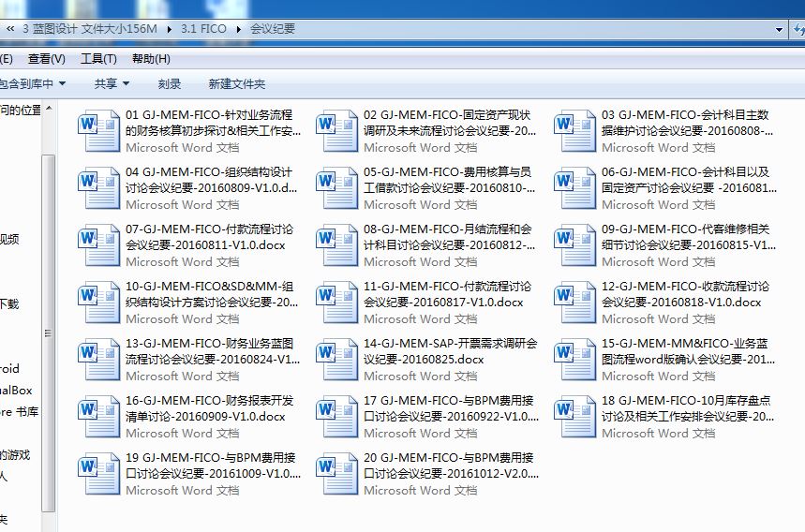The image size is (805, 532).
Task: Select the Word icon of file 16-GJ-MEM-FICO-财务报表开发
Action: pos(98,416)
